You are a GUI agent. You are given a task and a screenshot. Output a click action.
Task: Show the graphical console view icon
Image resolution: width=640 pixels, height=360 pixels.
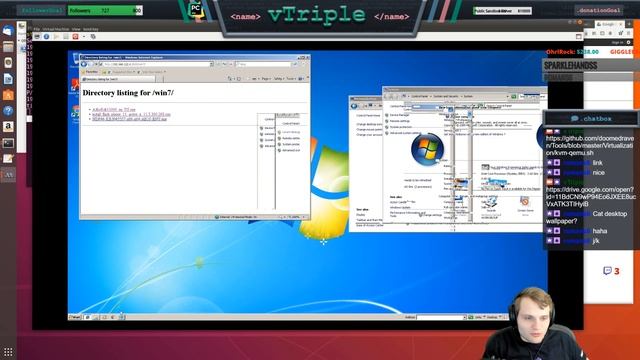(37, 37)
